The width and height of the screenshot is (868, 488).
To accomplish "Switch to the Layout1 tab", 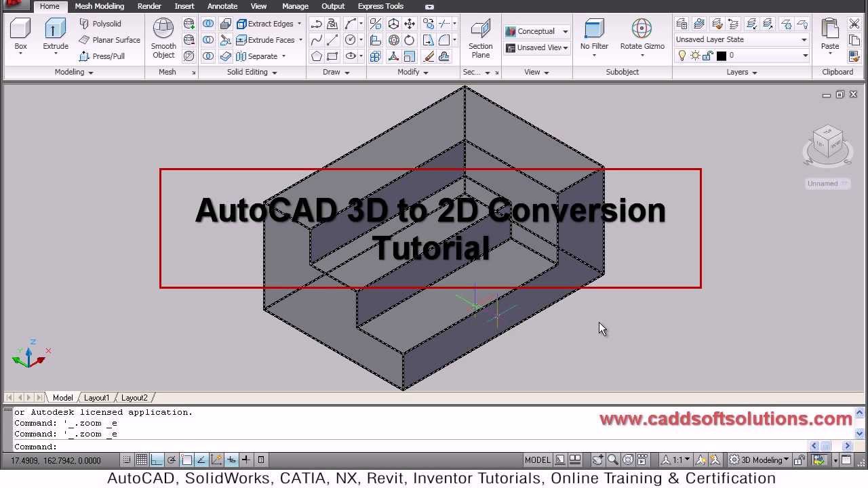I will click(x=96, y=398).
